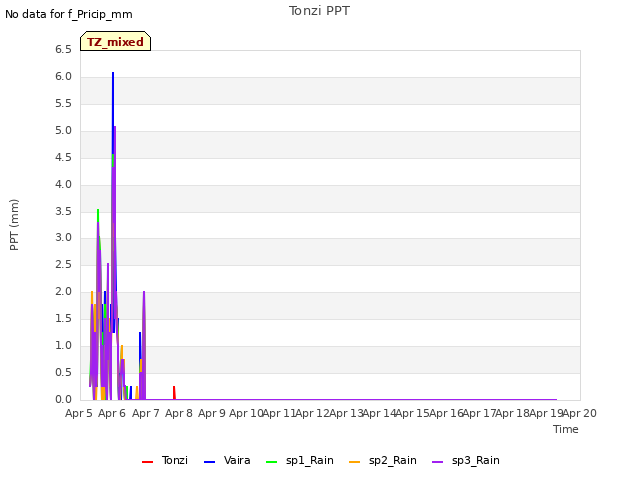Click the PPT (mm) y-axis label
The height and width of the screenshot is (480, 640).
(x=14, y=225)
